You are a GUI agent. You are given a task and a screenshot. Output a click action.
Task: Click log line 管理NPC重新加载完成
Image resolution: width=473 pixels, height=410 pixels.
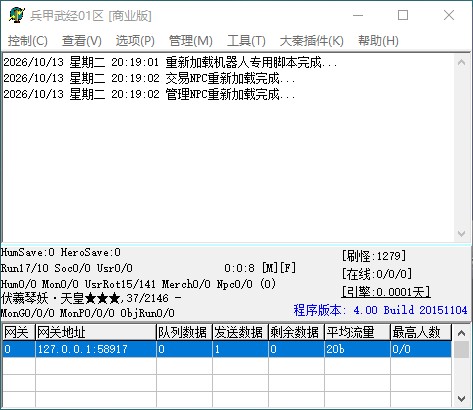(x=149, y=94)
